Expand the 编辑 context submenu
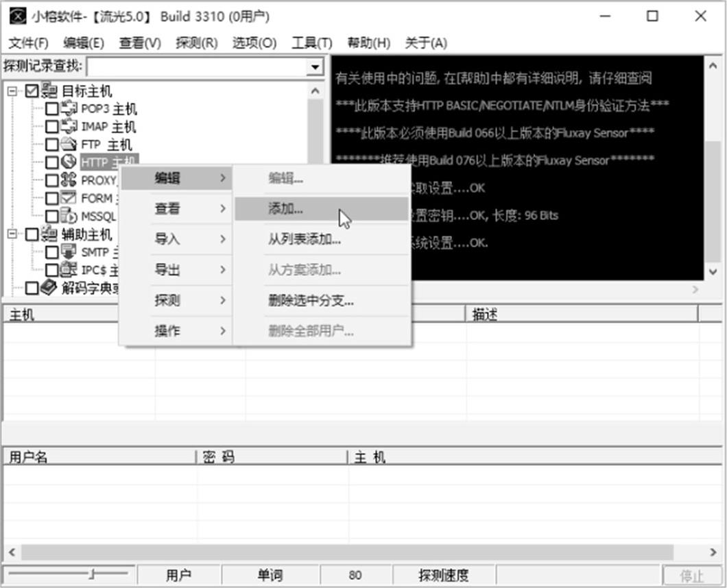 pyautogui.click(x=177, y=178)
